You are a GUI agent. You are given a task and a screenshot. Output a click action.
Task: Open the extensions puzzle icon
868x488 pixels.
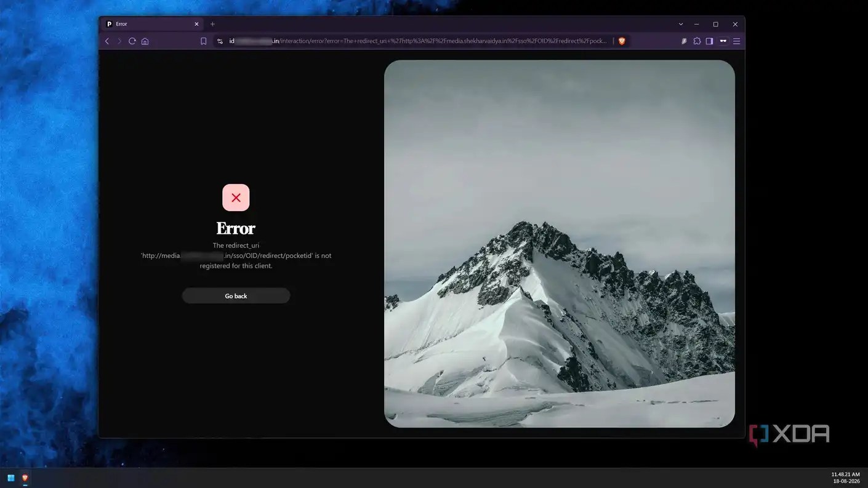697,41
